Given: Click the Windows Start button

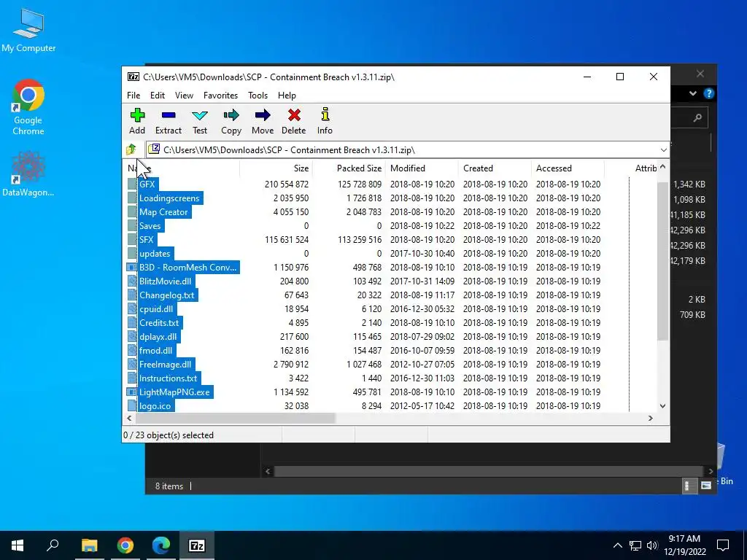Looking at the screenshot, I should point(18,545).
